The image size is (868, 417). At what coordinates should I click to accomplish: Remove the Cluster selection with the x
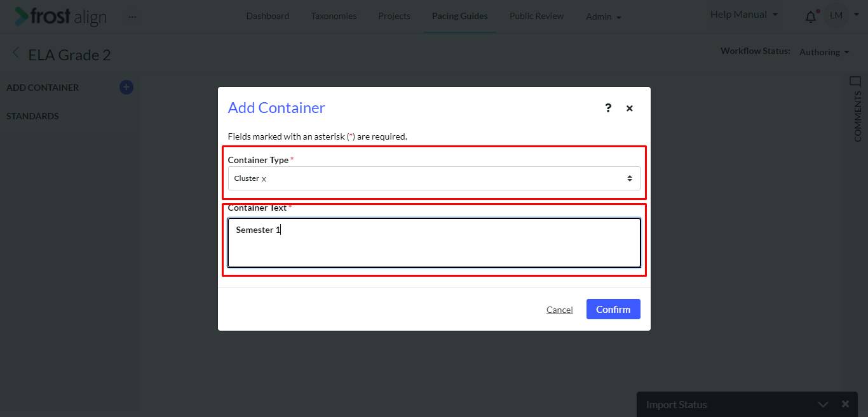click(x=264, y=179)
